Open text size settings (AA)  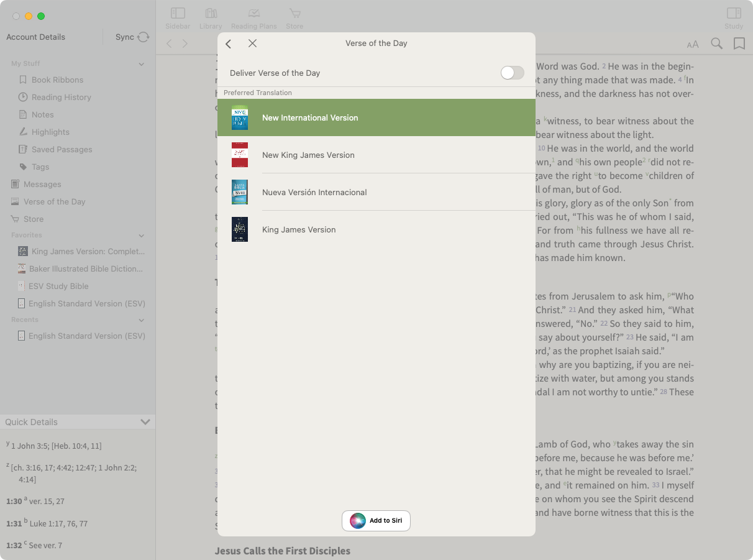tap(693, 44)
